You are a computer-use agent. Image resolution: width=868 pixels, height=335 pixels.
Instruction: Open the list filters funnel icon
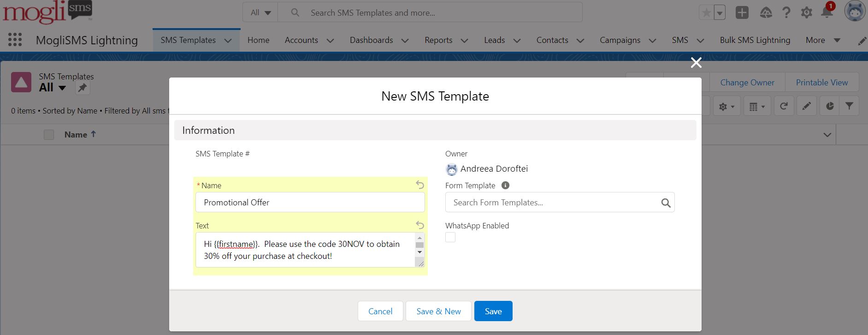(849, 107)
